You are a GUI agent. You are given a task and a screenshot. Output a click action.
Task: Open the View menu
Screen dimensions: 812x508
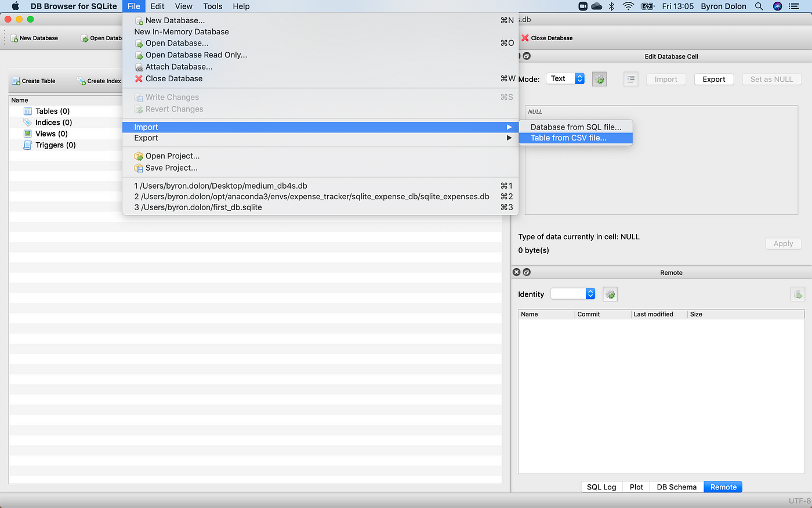(x=183, y=6)
